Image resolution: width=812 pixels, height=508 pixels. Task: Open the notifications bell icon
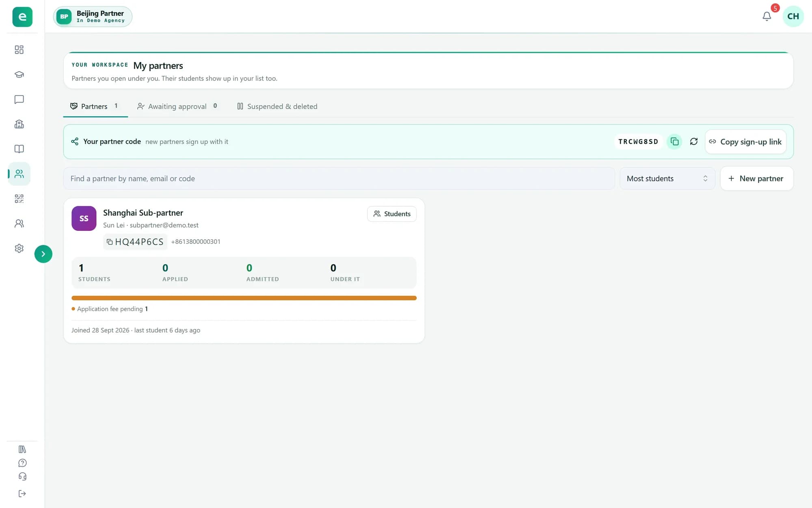point(767,16)
